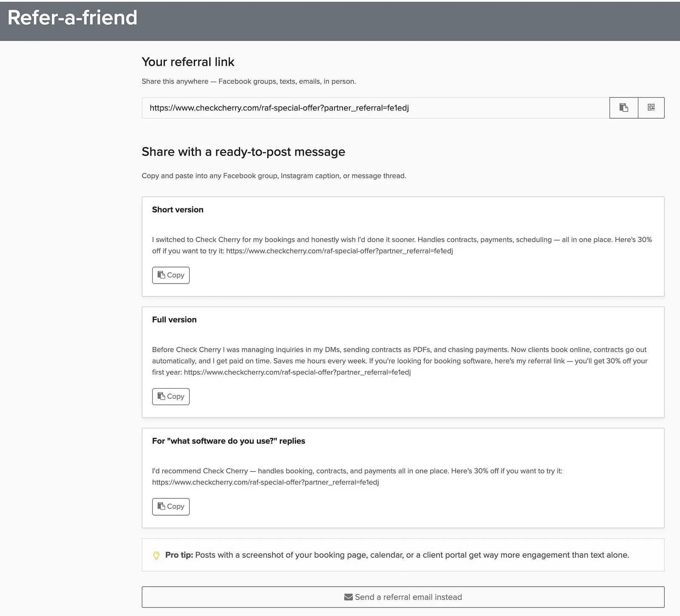The width and height of the screenshot is (680, 616).
Task: Click the 'For "what software do you use?" replies' heading
Action: point(229,441)
